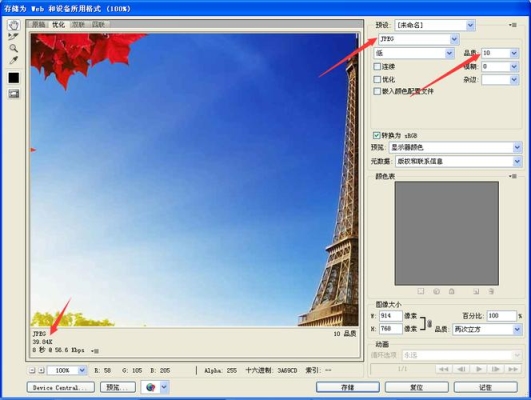
Task: Enable the 优化 (Optimized) checkbox
Action: [x=377, y=79]
